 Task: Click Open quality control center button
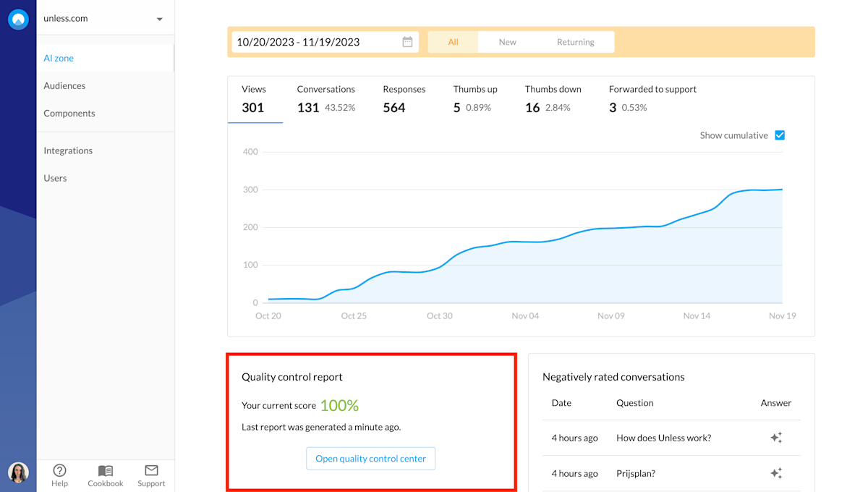(x=370, y=459)
